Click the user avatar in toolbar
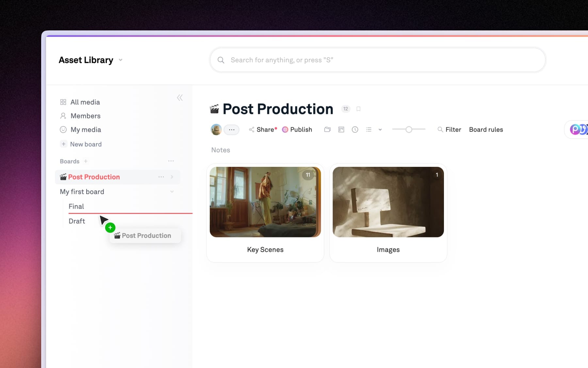Screen dimensions: 588x368 pyautogui.click(x=216, y=130)
